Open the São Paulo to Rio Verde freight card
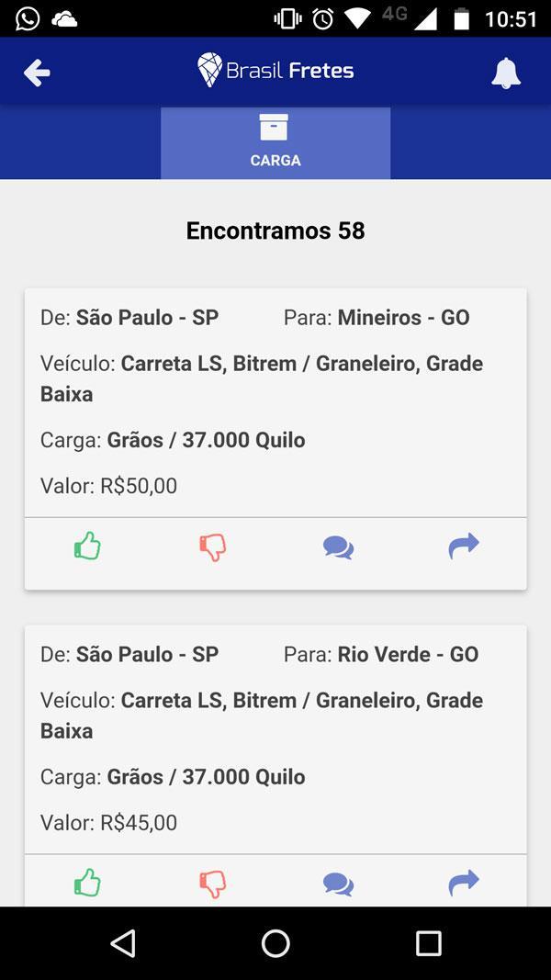Image resolution: width=551 pixels, height=980 pixels. pos(275,738)
